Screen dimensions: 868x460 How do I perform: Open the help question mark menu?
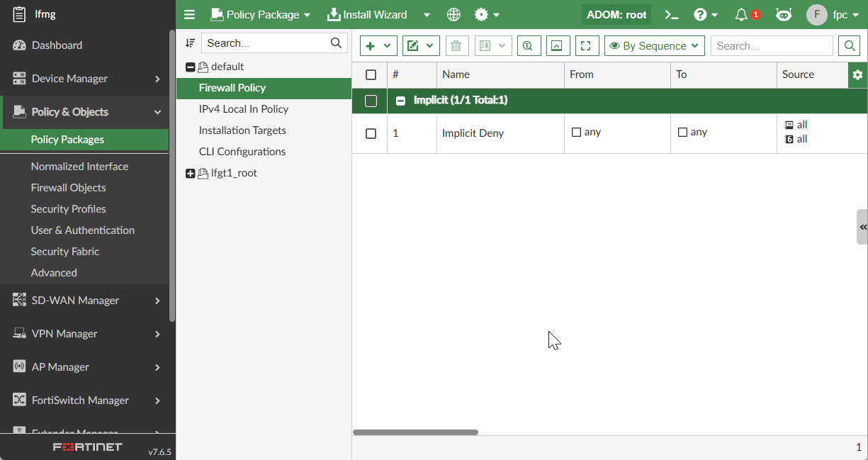[706, 14]
